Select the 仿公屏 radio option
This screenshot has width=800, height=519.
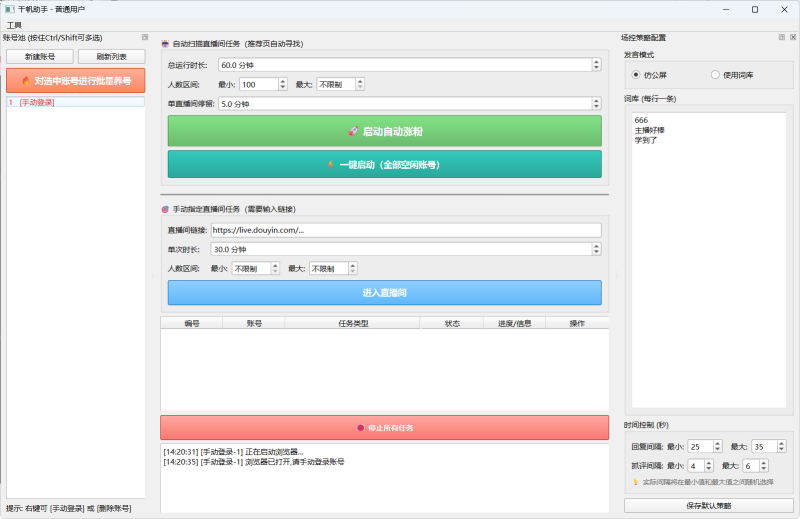(649, 75)
